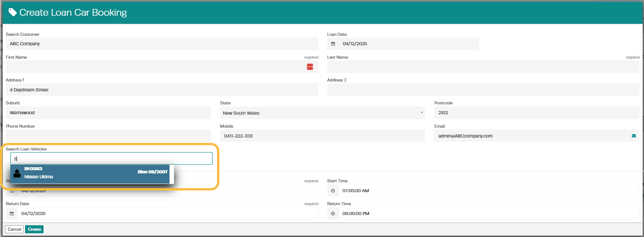Click the envelope icon in the Email field

(x=634, y=136)
